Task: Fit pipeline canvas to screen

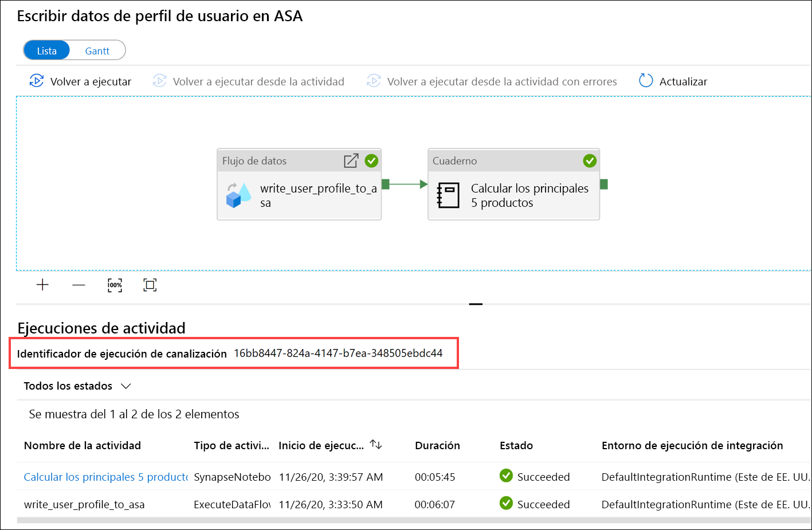Action: tap(150, 285)
